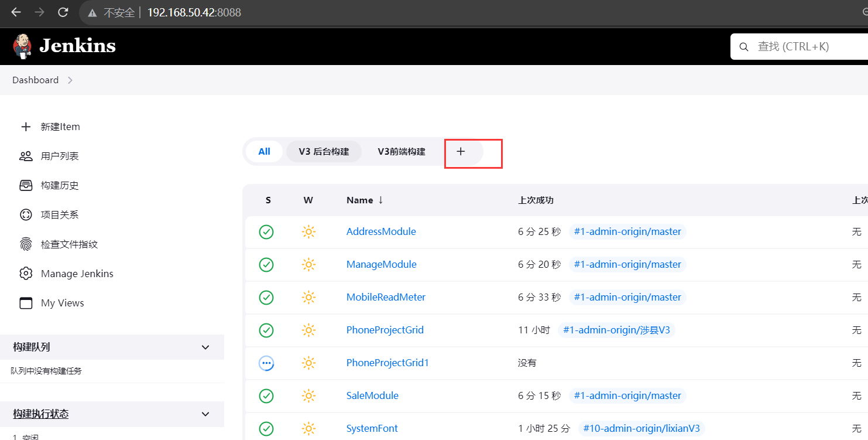
Task: Click the circular icon for 项目关系
Action: 26,214
